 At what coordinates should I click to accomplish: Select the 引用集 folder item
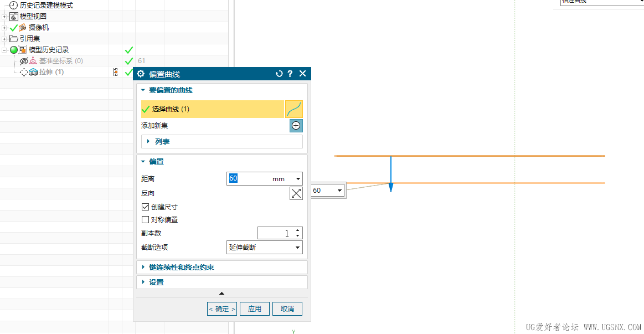pos(30,39)
